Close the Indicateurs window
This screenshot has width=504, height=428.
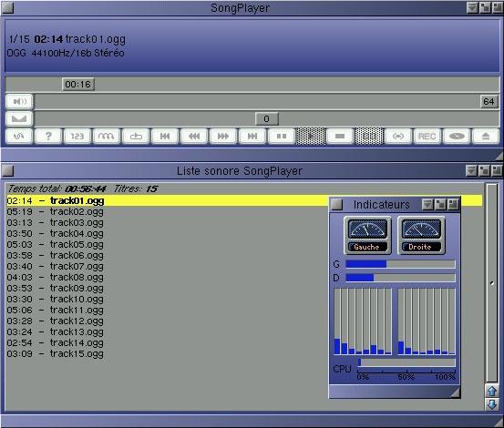pos(337,204)
